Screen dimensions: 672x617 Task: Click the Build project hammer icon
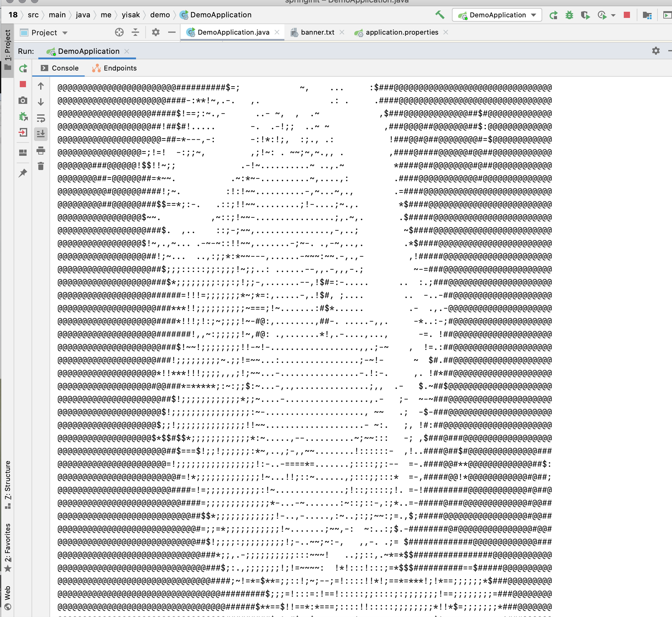pyautogui.click(x=440, y=15)
